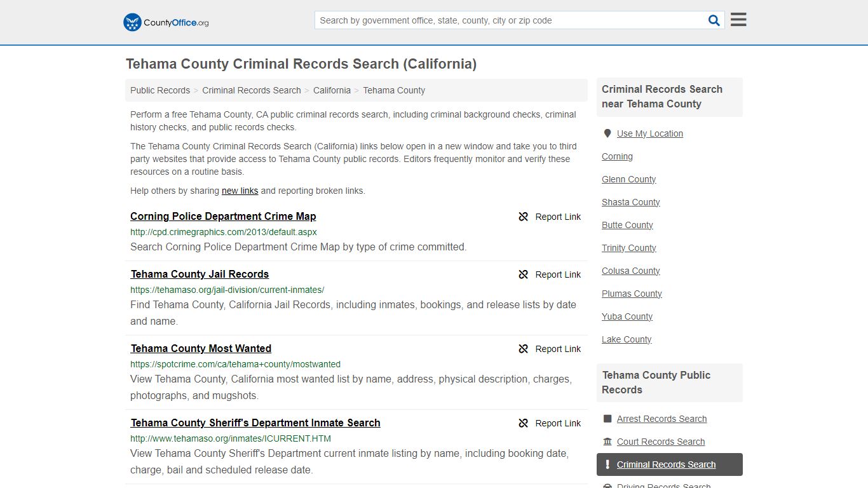Click broken-link icon for Corning Police Crime Map
This screenshot has height=488, width=868.
pos(523,217)
